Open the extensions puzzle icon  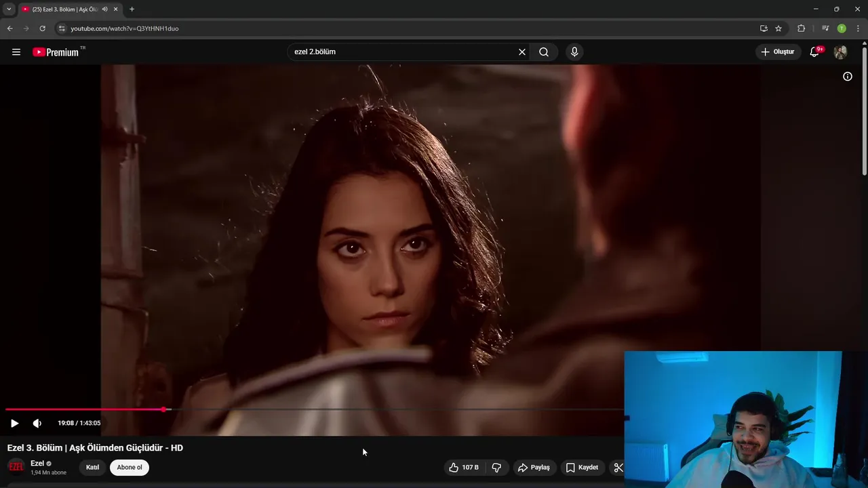tap(802, 28)
